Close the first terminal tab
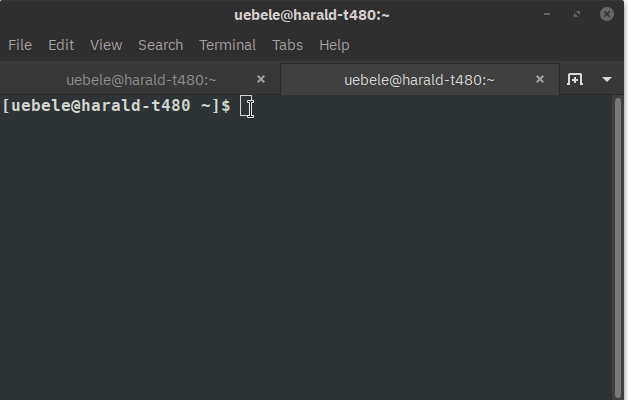Viewport: 628px width, 400px height. pyautogui.click(x=261, y=79)
